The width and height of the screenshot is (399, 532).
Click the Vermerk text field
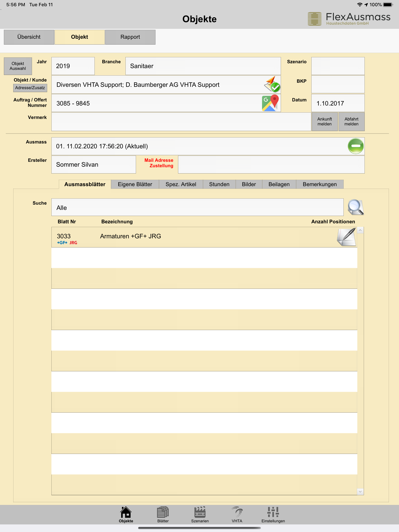point(181,122)
